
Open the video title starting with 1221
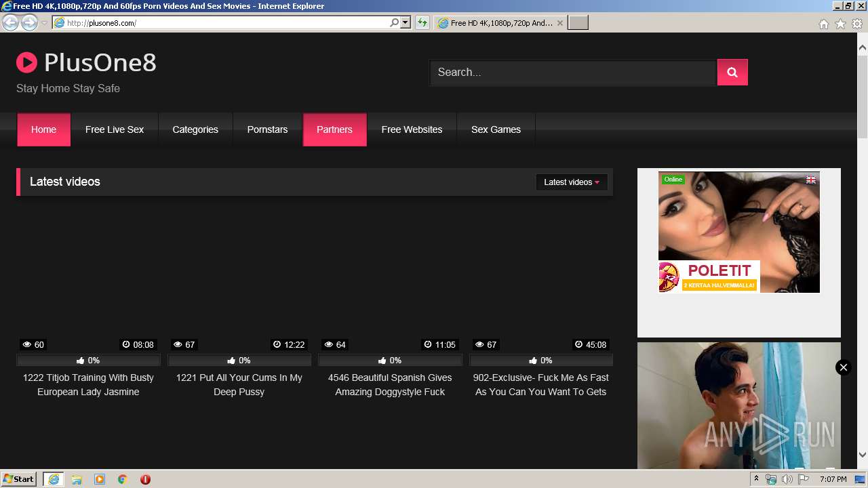point(239,385)
